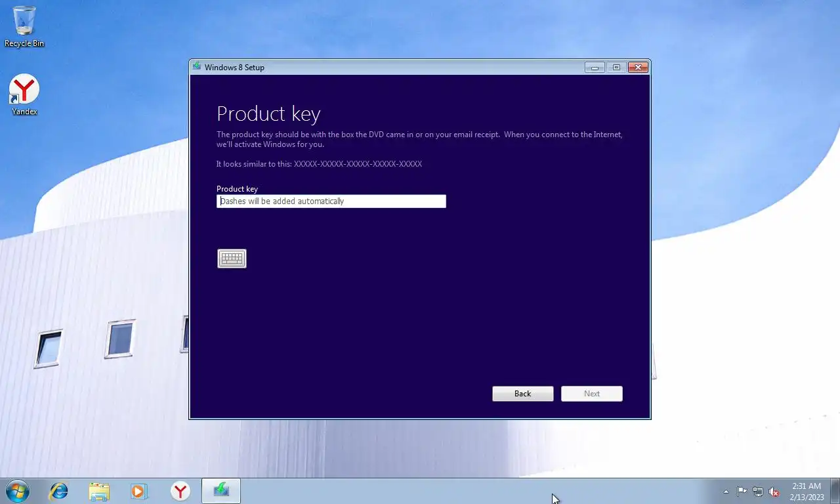Launch Yandex browser from the taskbar
This screenshot has width=840, height=504.
click(180, 491)
